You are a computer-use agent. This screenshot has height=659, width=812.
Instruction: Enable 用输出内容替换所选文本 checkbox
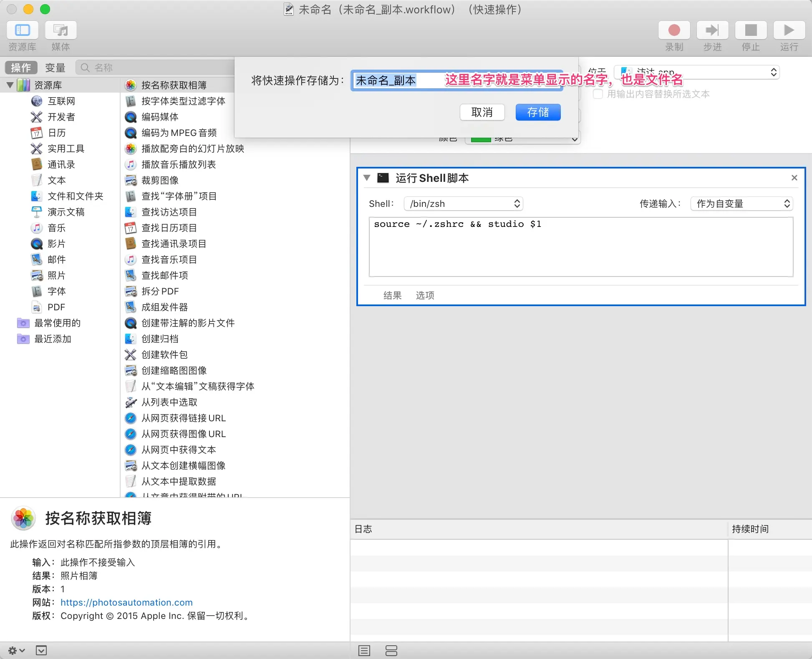[x=598, y=94]
